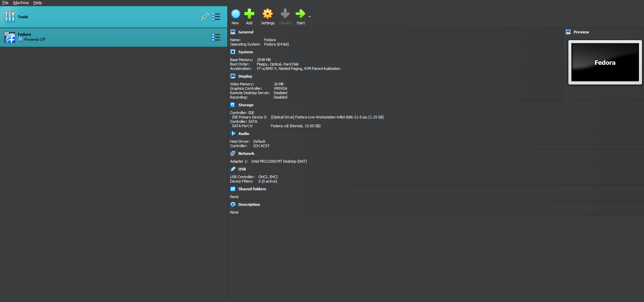The width and height of the screenshot is (644, 302).
Task: Open the File menu
Action: 5,3
